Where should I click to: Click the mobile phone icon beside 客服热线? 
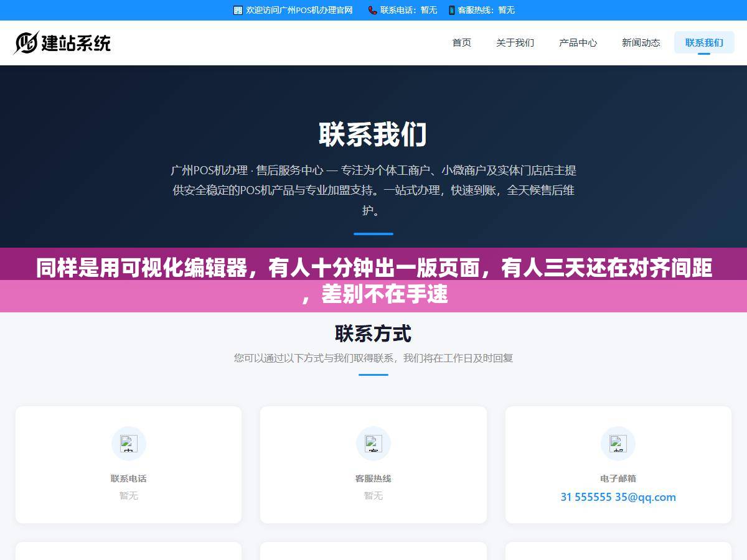451,10
